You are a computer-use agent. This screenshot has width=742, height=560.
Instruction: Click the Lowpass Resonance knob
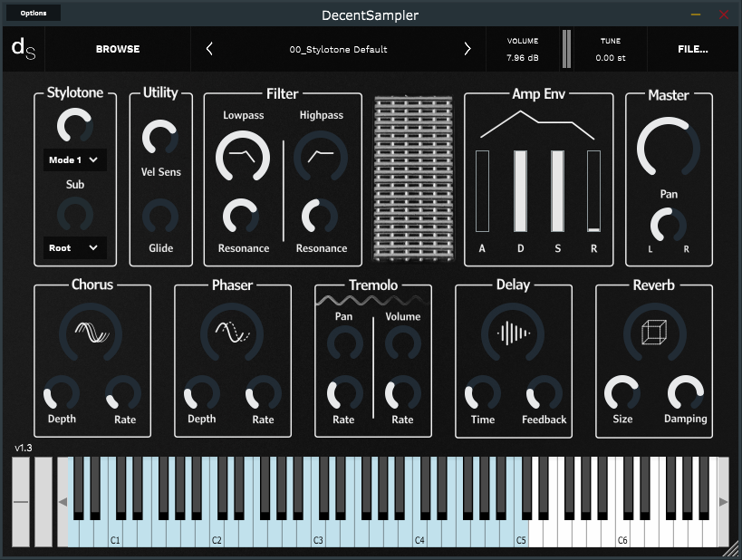click(241, 217)
